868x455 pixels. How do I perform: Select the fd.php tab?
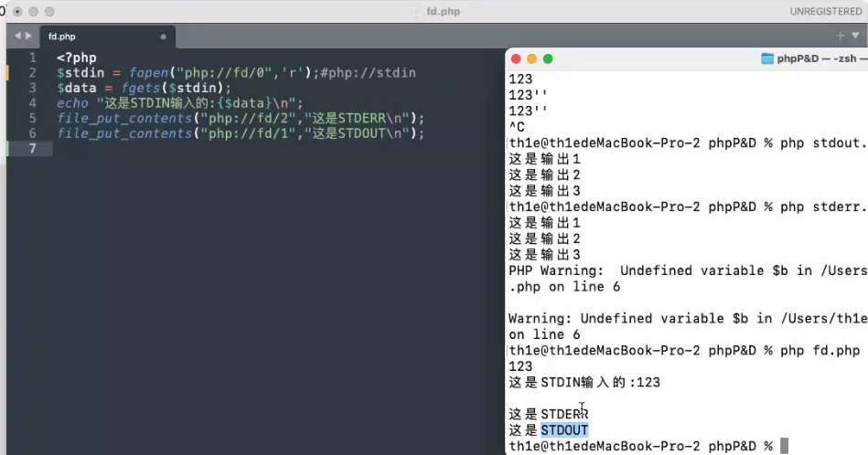click(x=106, y=37)
